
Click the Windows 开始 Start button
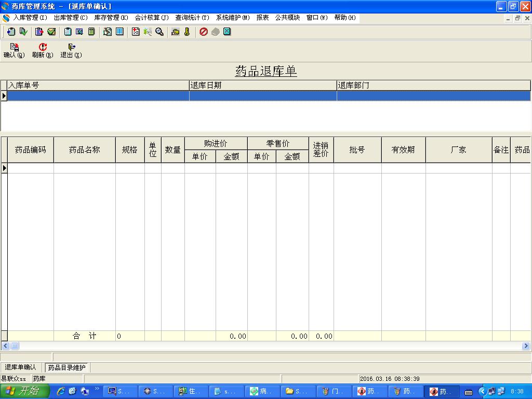pyautogui.click(x=24, y=391)
